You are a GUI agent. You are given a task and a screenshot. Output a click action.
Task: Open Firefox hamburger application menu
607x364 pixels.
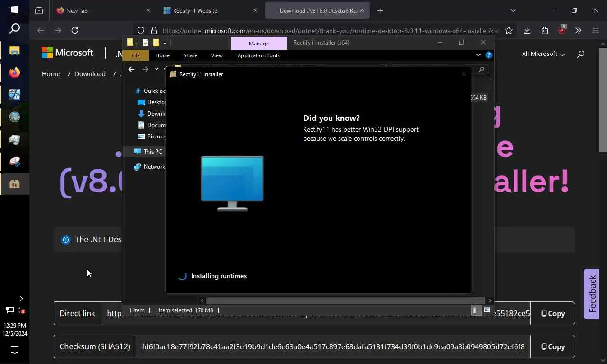(596, 30)
